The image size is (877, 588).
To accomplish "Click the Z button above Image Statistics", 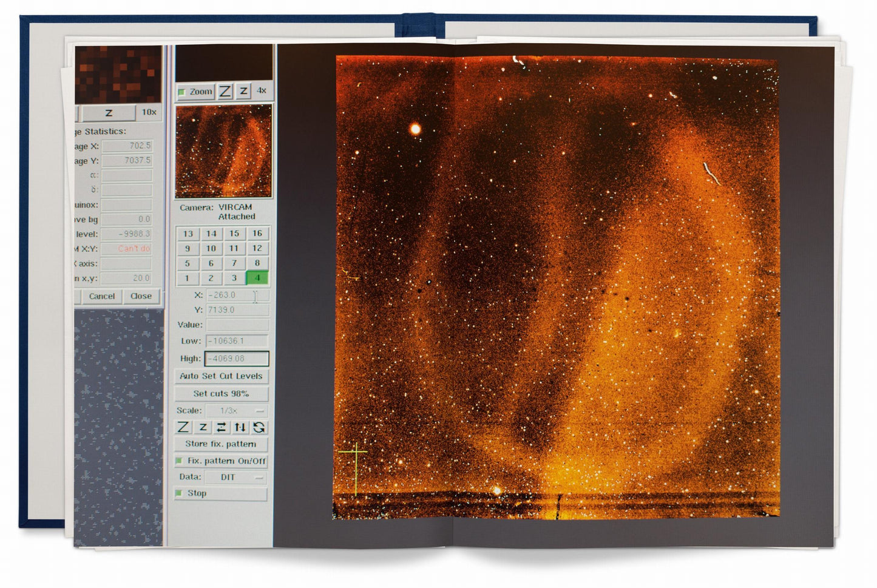I will pyautogui.click(x=109, y=112).
